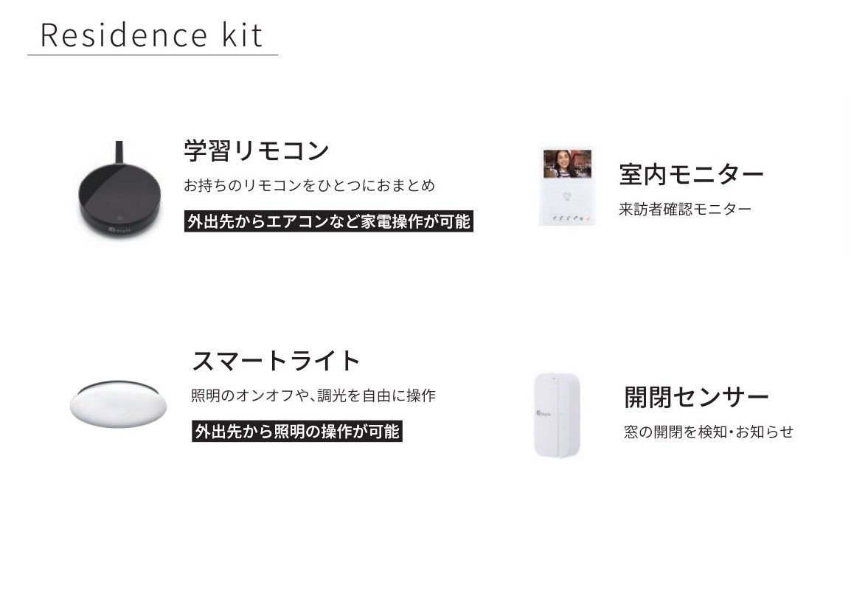
Task: Select the 学習リモコン heading
Action: 256,151
